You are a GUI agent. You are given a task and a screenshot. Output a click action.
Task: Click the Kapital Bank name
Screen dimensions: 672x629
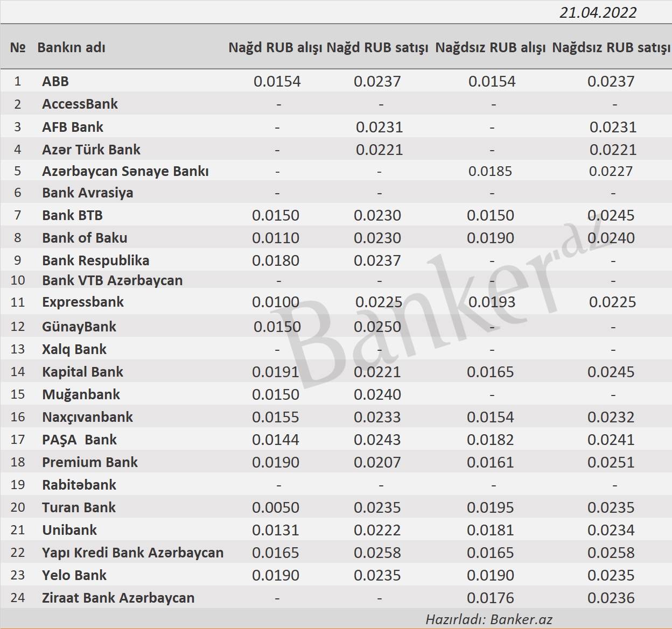click(82, 372)
